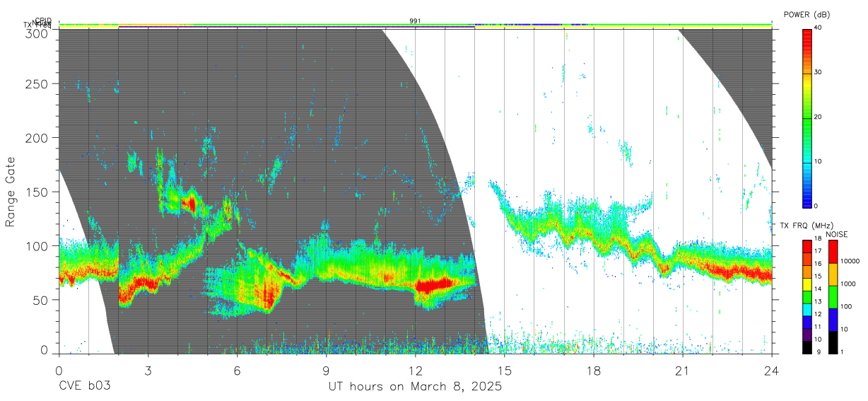
Task: Click the UT hours on March 8, 2025 title
Action: click(x=415, y=387)
